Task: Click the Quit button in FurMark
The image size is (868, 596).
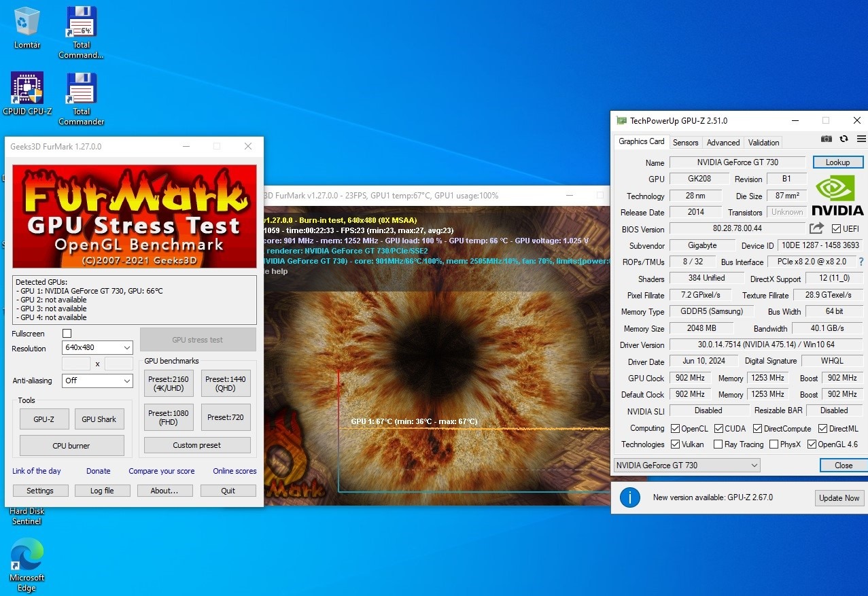Action: [x=228, y=491]
